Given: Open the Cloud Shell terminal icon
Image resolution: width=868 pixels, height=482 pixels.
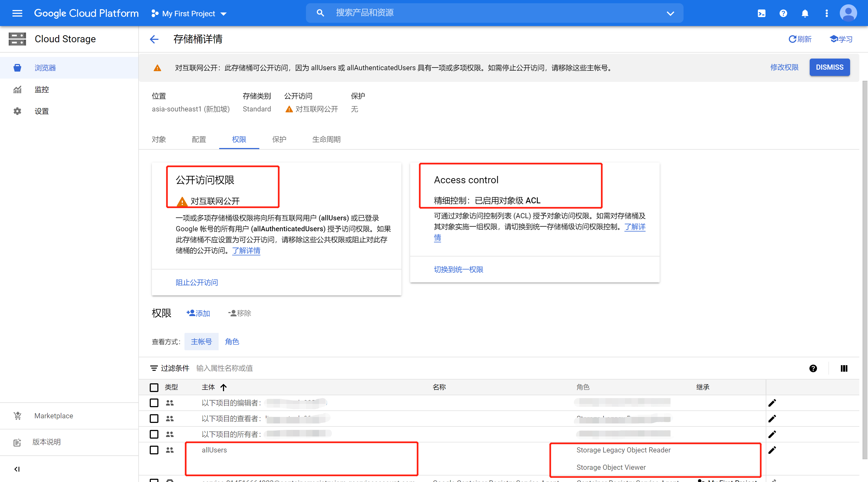Looking at the screenshot, I should click(x=761, y=13).
